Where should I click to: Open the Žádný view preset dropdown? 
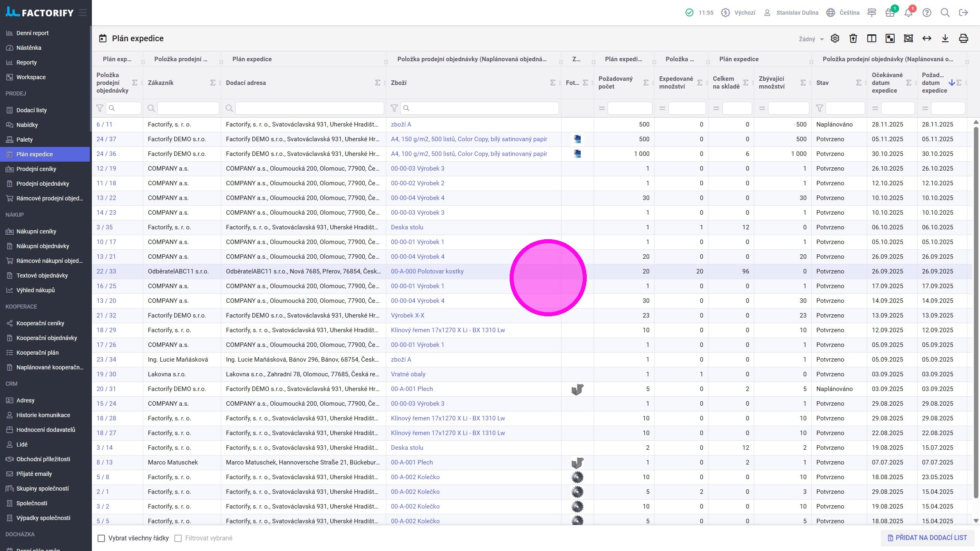pyautogui.click(x=811, y=39)
